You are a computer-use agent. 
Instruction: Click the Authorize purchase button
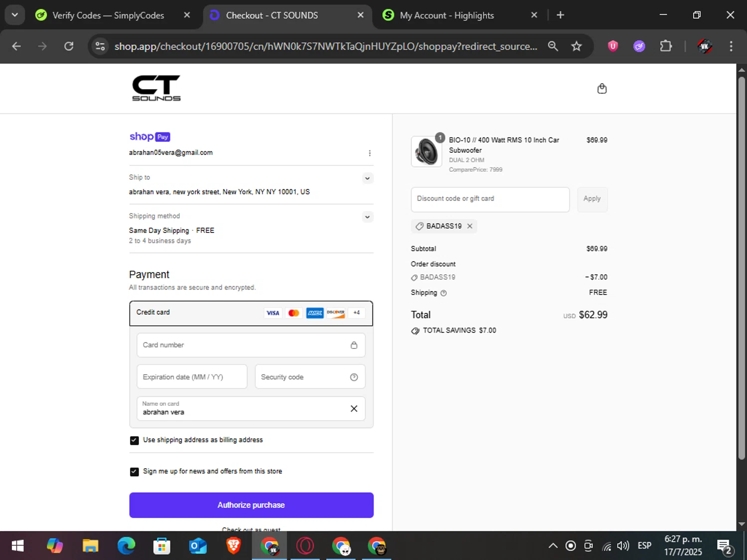click(x=251, y=505)
